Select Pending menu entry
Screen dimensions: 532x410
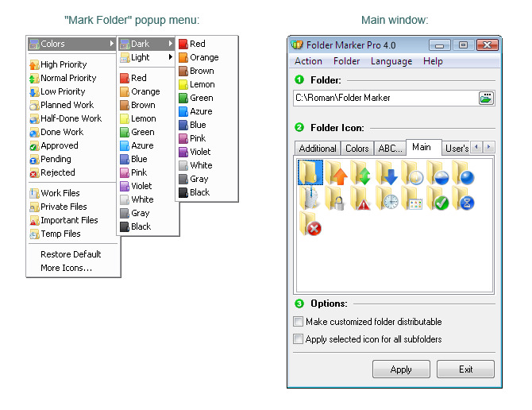tap(72, 159)
